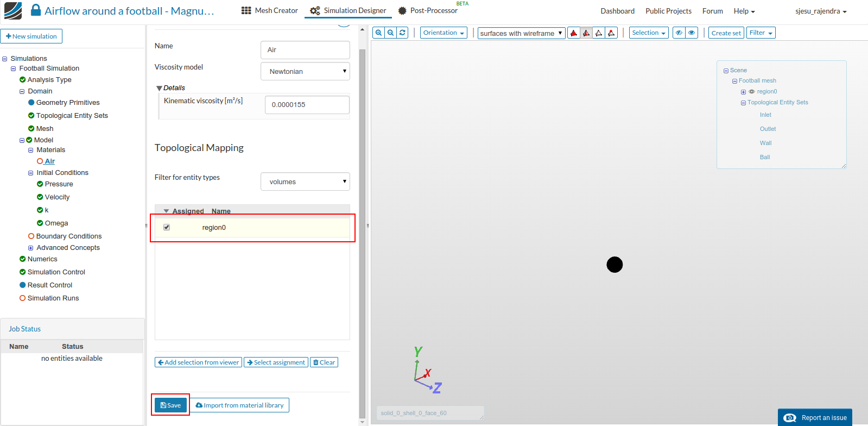
Task: Select the fourth render mode icon
Action: point(611,33)
